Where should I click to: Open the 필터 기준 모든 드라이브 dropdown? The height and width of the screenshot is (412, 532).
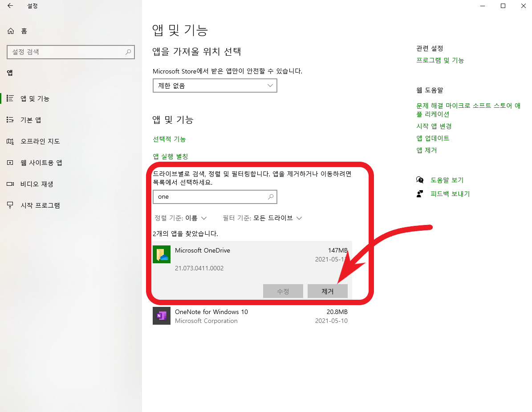(262, 218)
